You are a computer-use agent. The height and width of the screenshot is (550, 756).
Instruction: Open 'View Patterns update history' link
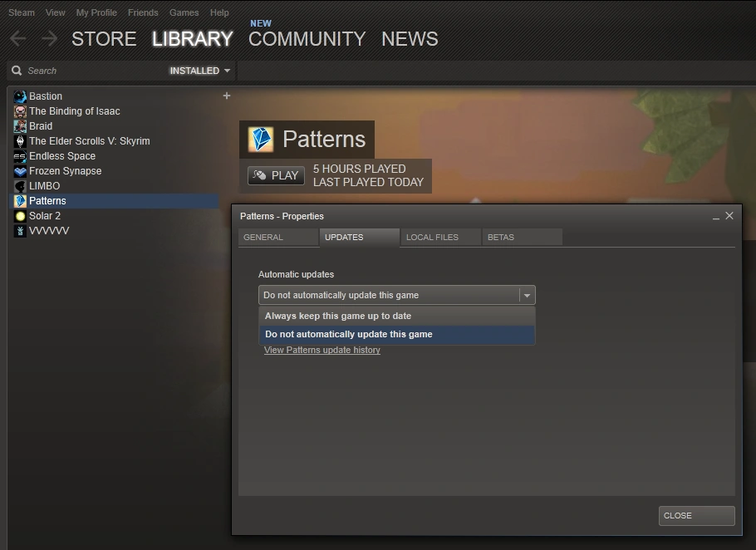pos(322,350)
